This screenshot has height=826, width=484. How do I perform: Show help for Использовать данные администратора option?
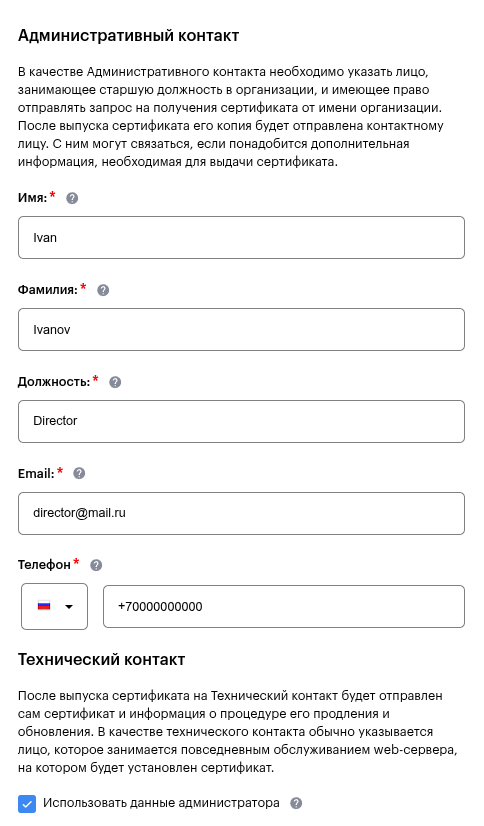point(297,803)
